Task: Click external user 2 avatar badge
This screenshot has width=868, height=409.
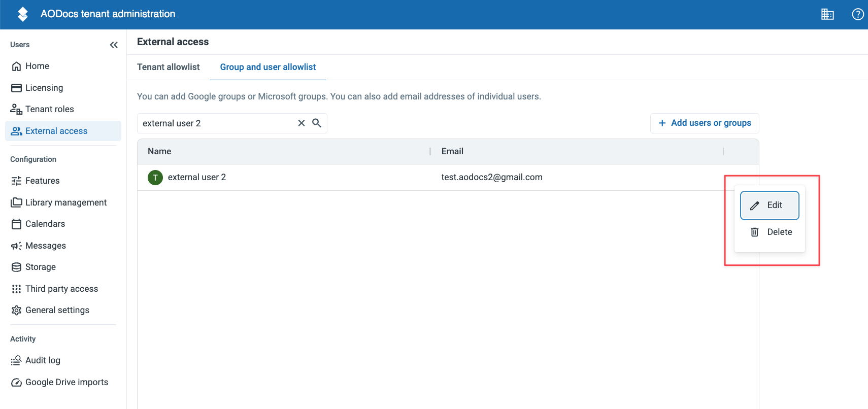Action: [x=155, y=178]
